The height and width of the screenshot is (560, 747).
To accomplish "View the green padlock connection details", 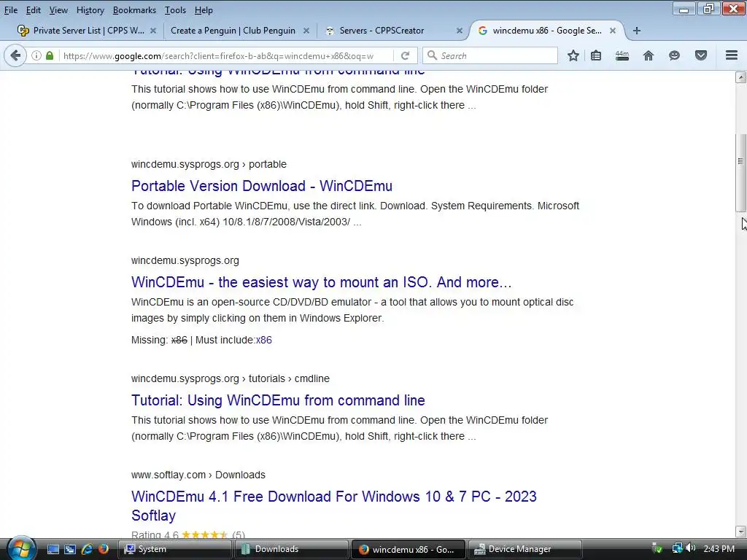I will click(50, 55).
